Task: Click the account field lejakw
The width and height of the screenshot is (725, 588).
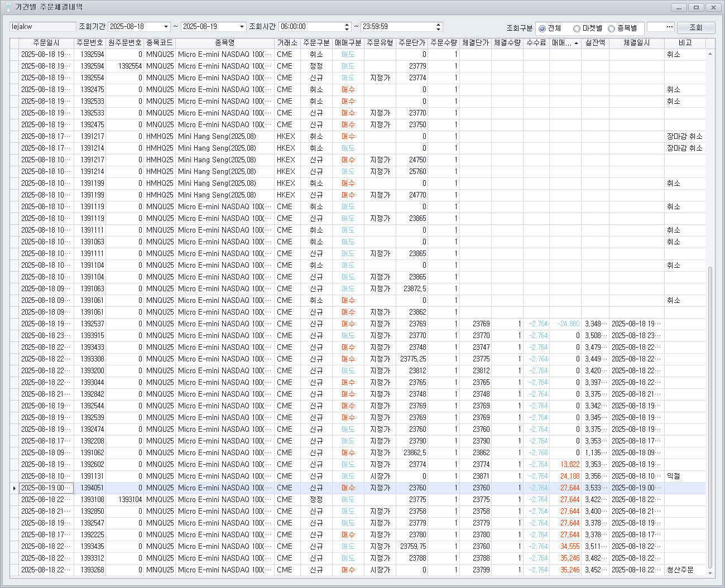Action: click(x=43, y=27)
